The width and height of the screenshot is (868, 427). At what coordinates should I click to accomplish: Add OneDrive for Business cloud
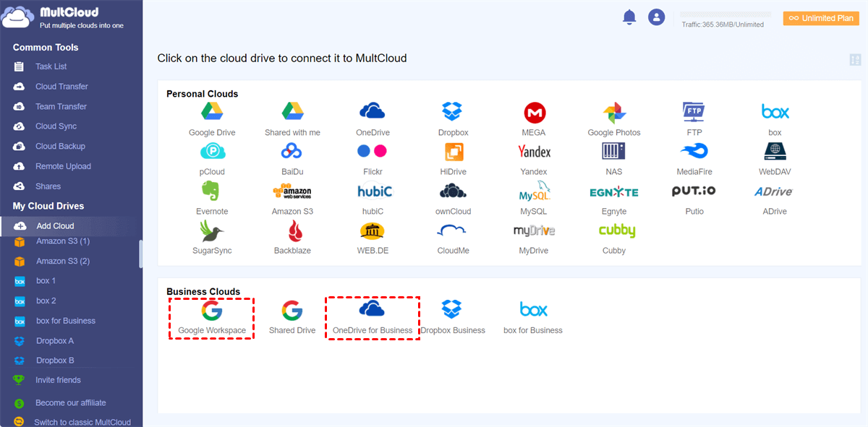pos(372,316)
